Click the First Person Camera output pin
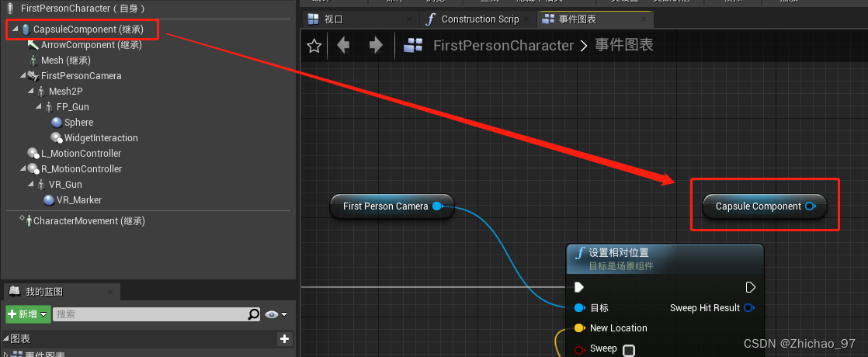 [x=437, y=206]
